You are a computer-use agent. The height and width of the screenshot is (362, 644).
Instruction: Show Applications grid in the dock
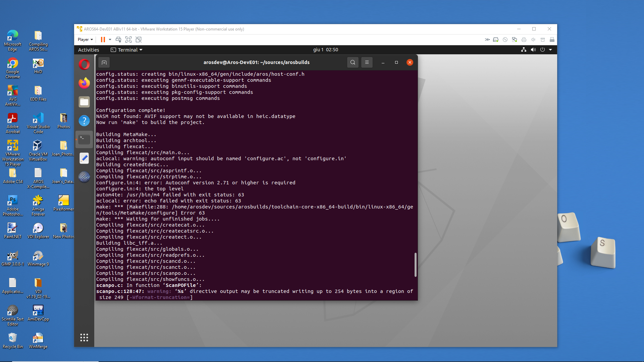click(84, 338)
